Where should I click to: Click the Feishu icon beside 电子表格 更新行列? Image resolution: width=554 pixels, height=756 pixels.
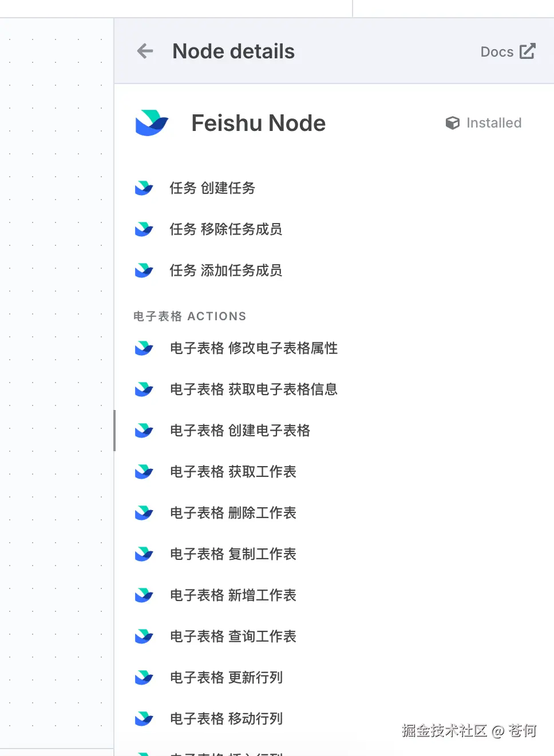[144, 678]
